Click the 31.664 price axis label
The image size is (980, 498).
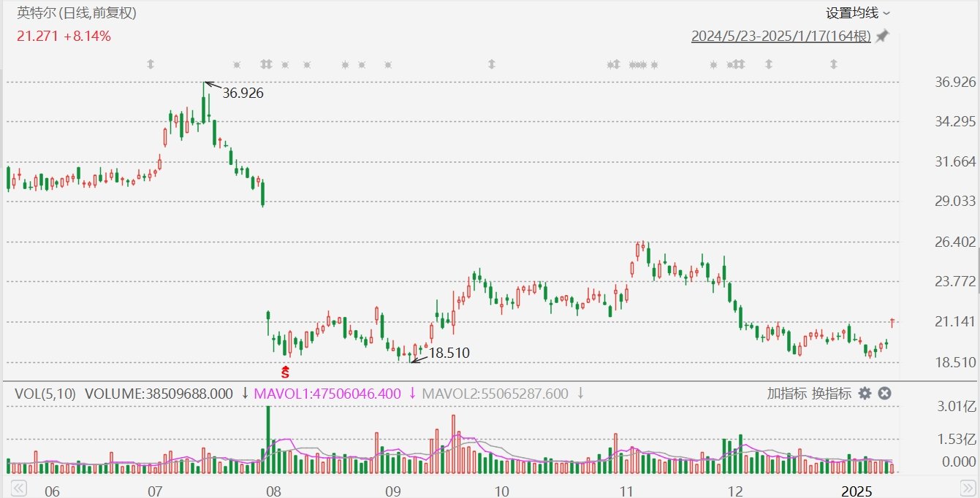coord(955,161)
